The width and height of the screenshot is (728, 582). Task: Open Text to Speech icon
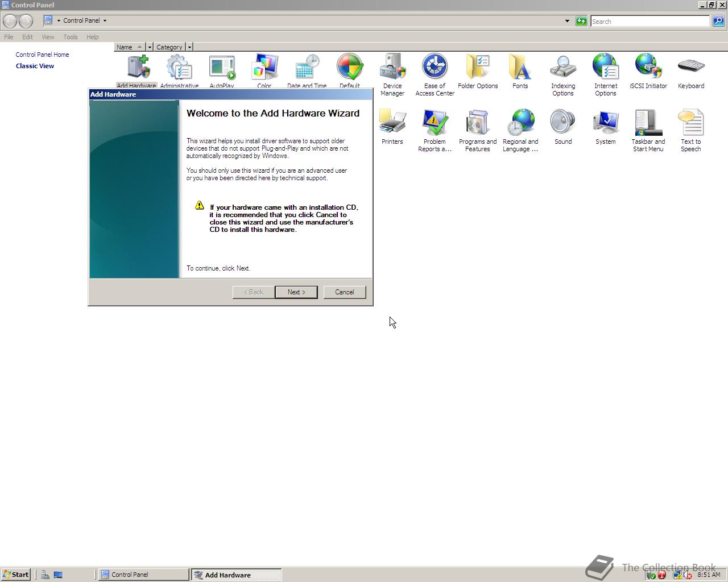pos(691,130)
